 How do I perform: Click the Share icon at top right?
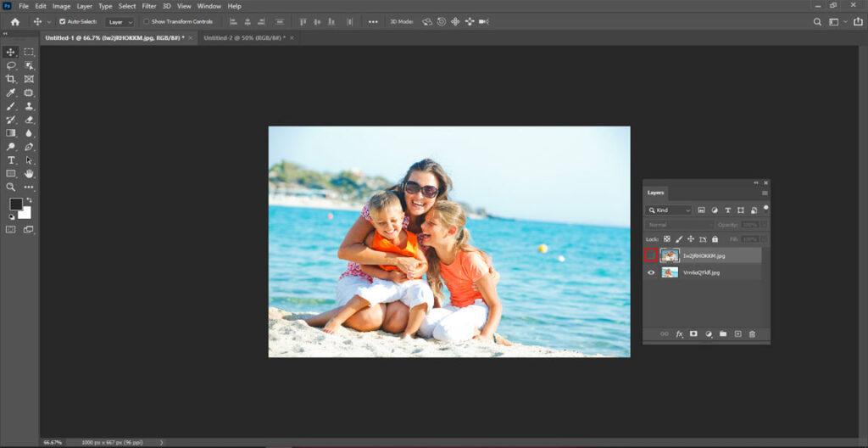click(x=859, y=21)
